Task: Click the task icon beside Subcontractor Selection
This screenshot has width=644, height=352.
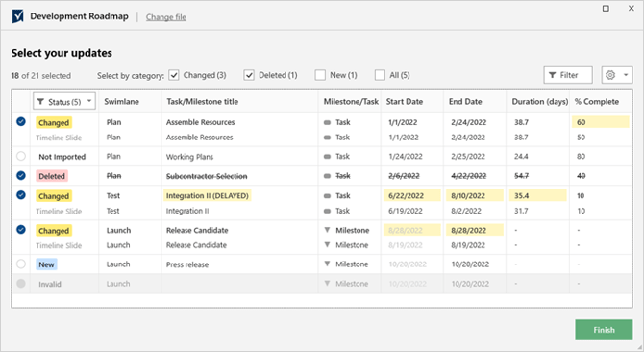Action: [327, 176]
